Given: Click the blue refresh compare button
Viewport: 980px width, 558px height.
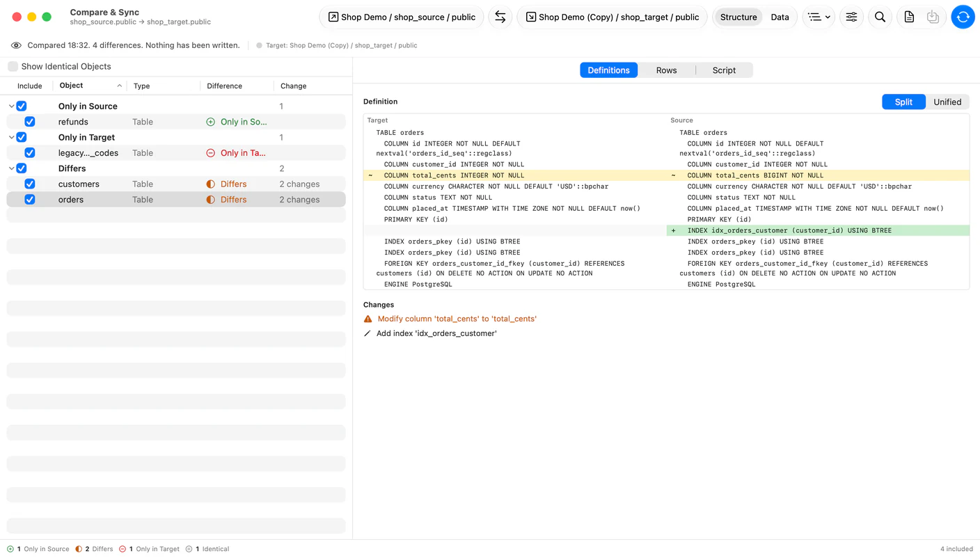Looking at the screenshot, I should click(963, 17).
